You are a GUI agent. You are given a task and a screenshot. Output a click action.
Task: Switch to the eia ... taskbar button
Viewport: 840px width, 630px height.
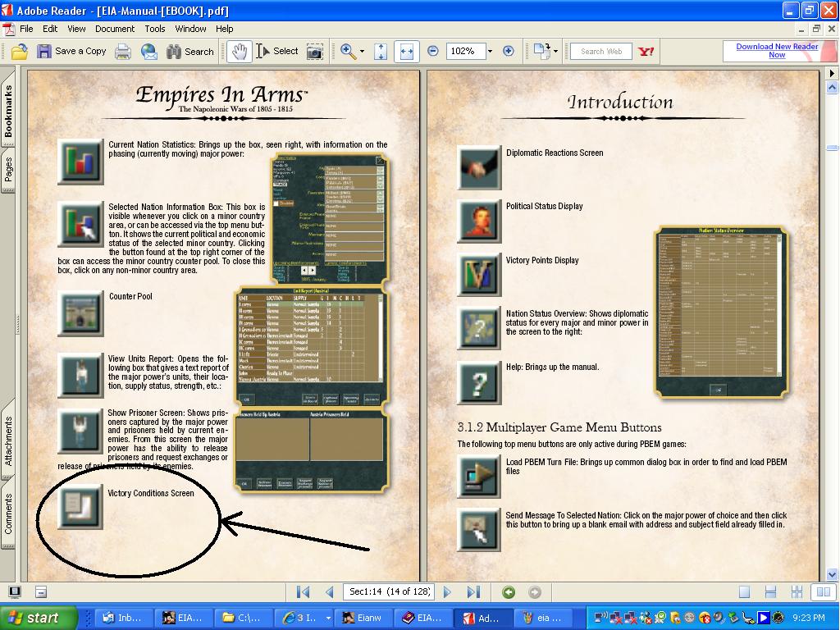click(543, 618)
